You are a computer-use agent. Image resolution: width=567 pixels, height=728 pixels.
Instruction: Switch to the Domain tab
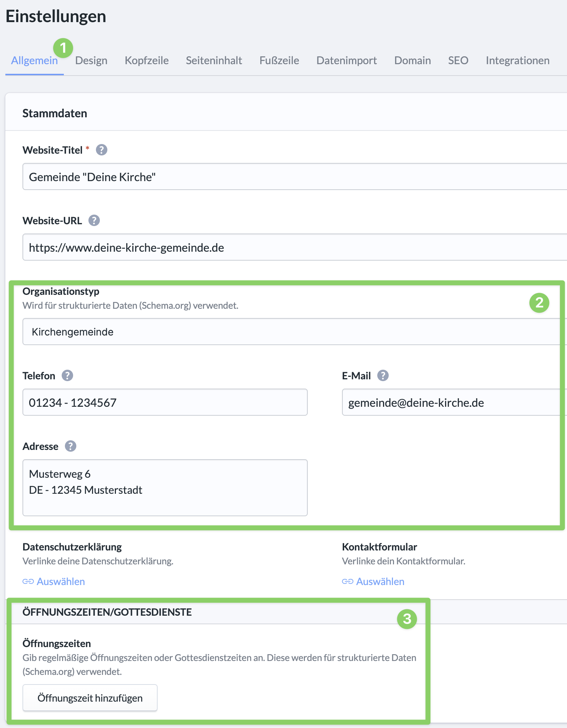413,61
